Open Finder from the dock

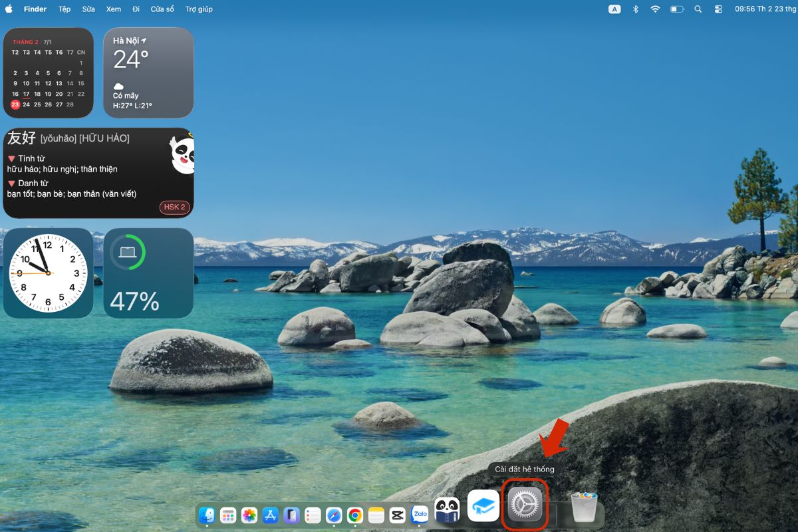(207, 515)
